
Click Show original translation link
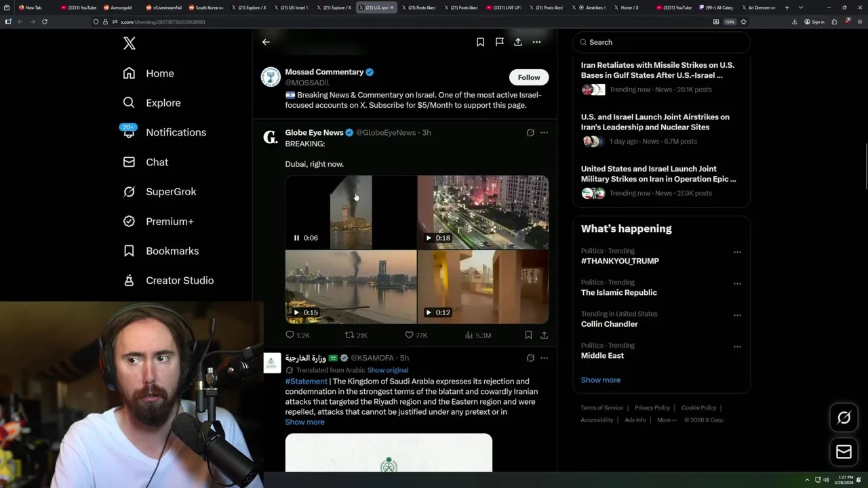click(388, 370)
